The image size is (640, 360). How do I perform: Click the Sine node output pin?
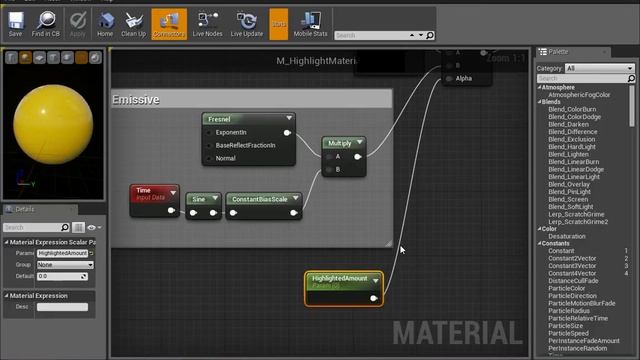213,213
